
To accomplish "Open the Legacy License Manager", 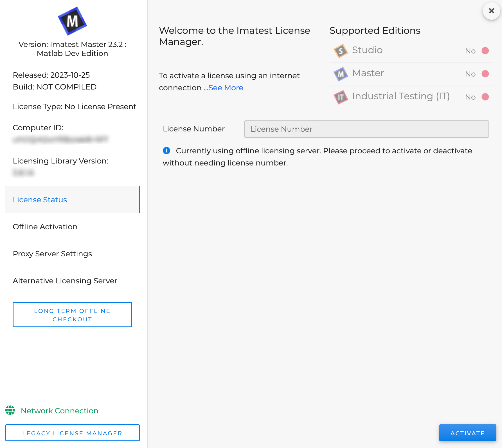I will tap(72, 433).
